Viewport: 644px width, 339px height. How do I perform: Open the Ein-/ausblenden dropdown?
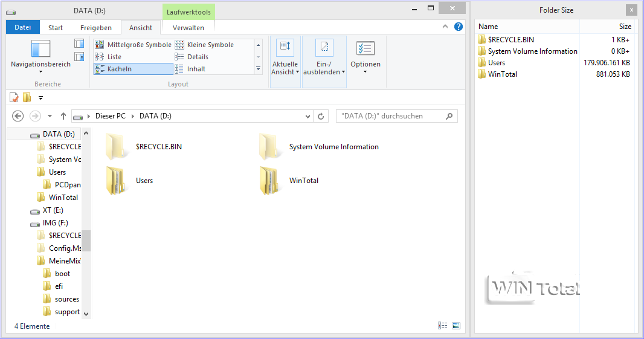tap(324, 62)
